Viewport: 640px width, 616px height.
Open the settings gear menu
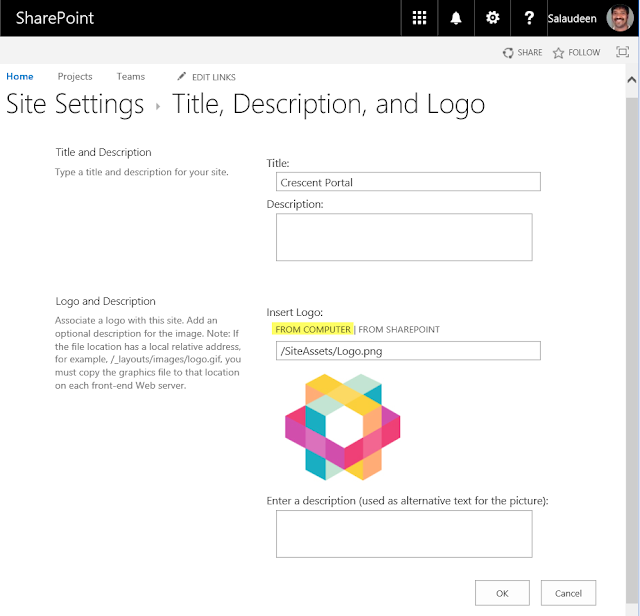click(x=492, y=18)
